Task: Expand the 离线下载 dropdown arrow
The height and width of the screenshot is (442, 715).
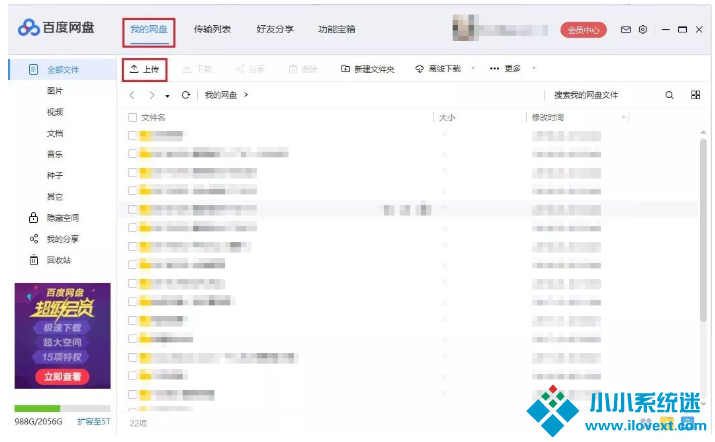Action: pos(473,69)
